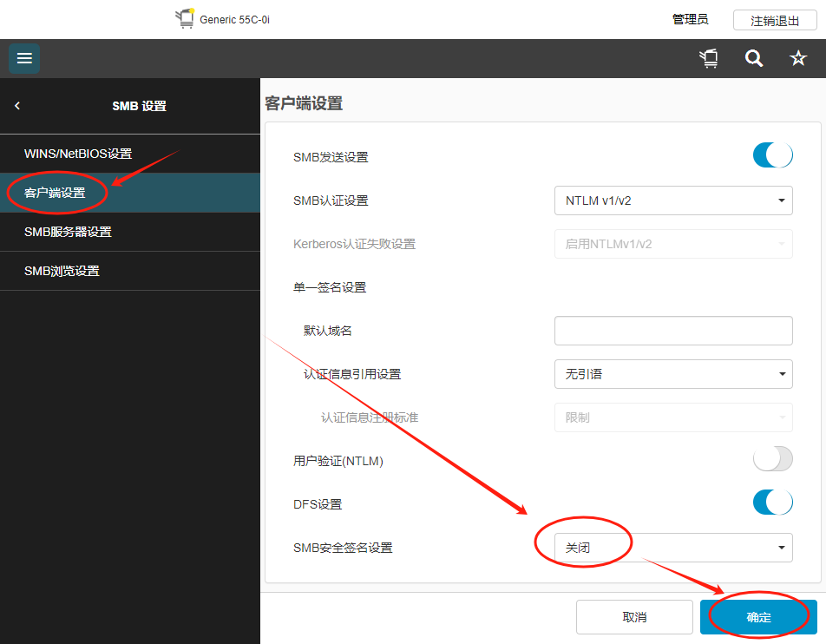Enable 用户验证(NTLM) toggle
Viewport: 826px width, 644px height.
point(772,460)
